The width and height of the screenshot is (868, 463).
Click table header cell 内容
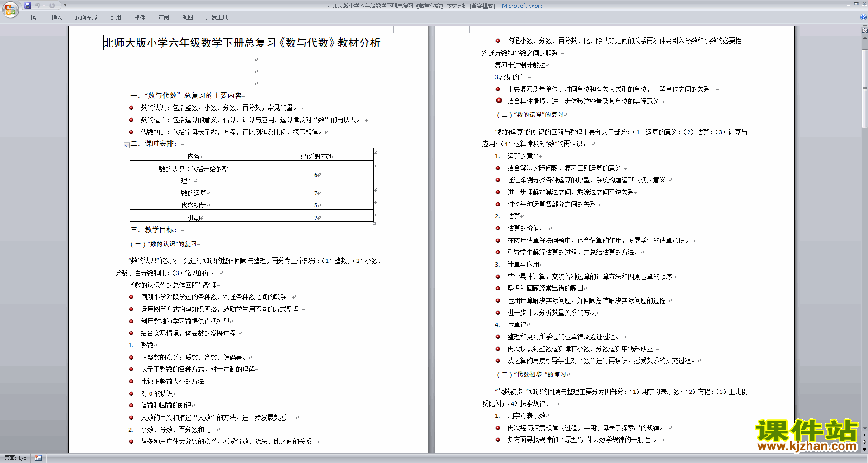[188, 154]
